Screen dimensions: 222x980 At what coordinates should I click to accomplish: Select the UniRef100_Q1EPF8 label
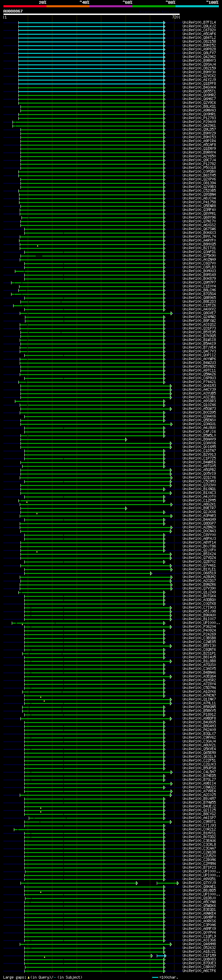(199, 84)
